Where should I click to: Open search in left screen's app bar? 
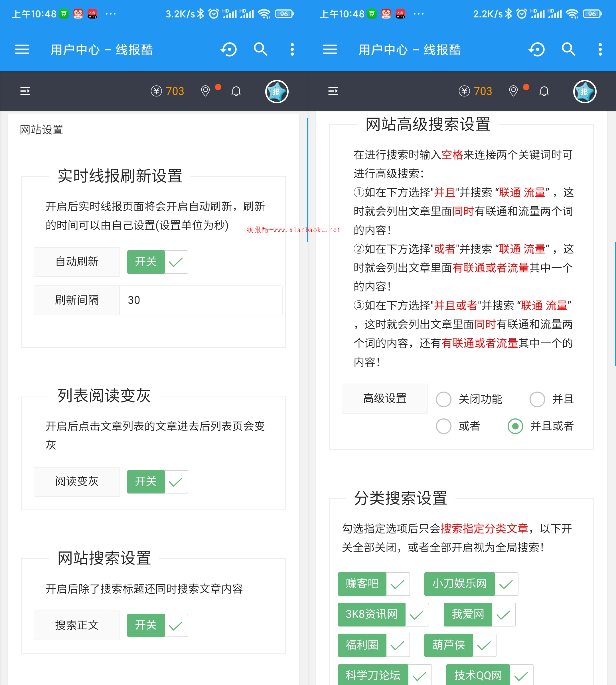pyautogui.click(x=261, y=49)
